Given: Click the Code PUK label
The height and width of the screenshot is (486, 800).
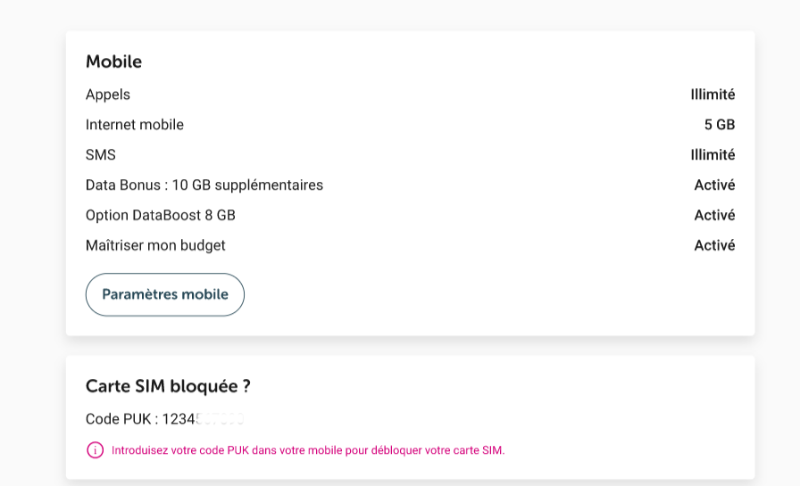Looking at the screenshot, I should (x=122, y=419).
